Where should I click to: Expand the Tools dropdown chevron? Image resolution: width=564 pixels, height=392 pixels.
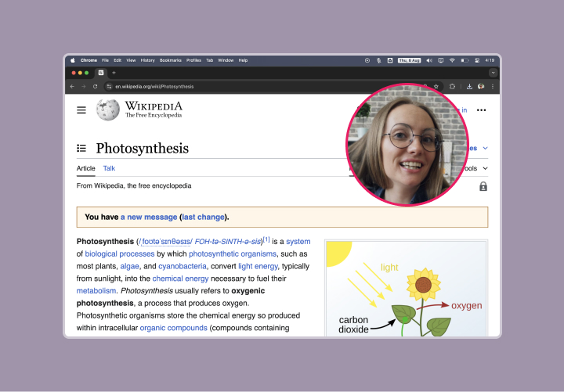click(486, 168)
